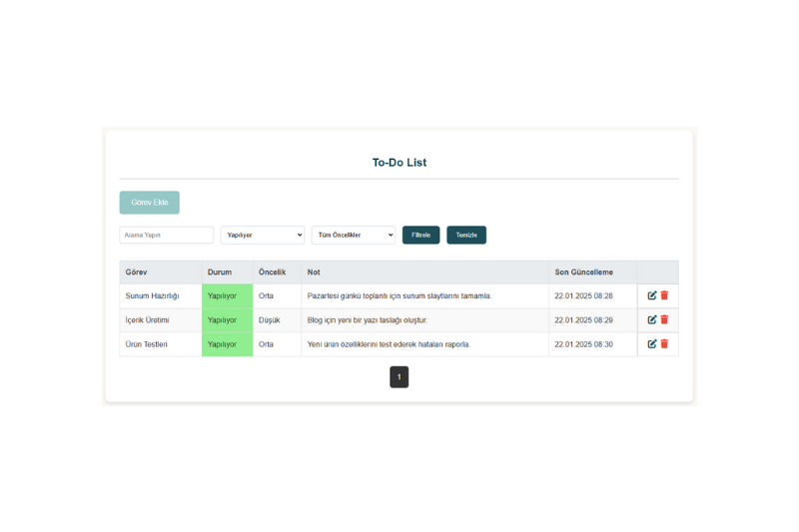The image size is (799, 532).
Task: Click the Son Güncelleme column header
Action: (x=584, y=271)
